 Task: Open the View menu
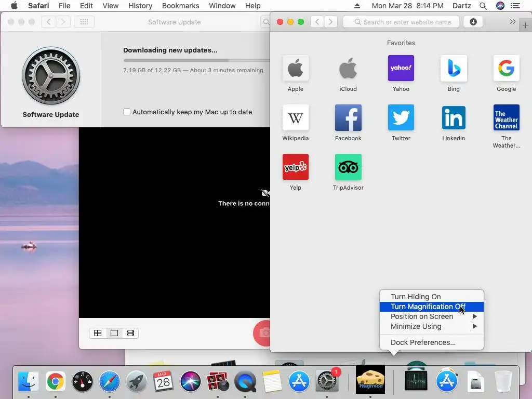[110, 6]
